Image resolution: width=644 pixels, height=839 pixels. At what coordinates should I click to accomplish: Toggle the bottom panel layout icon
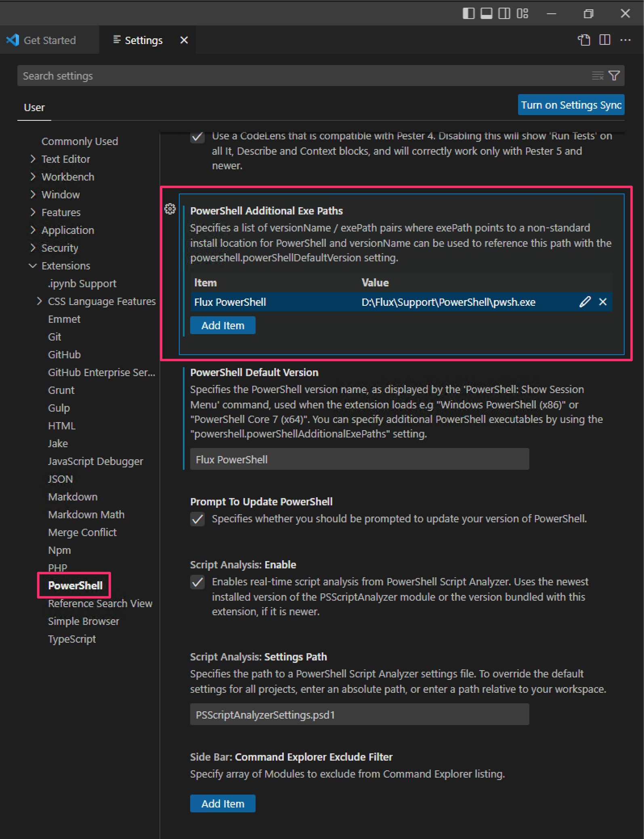486,13
